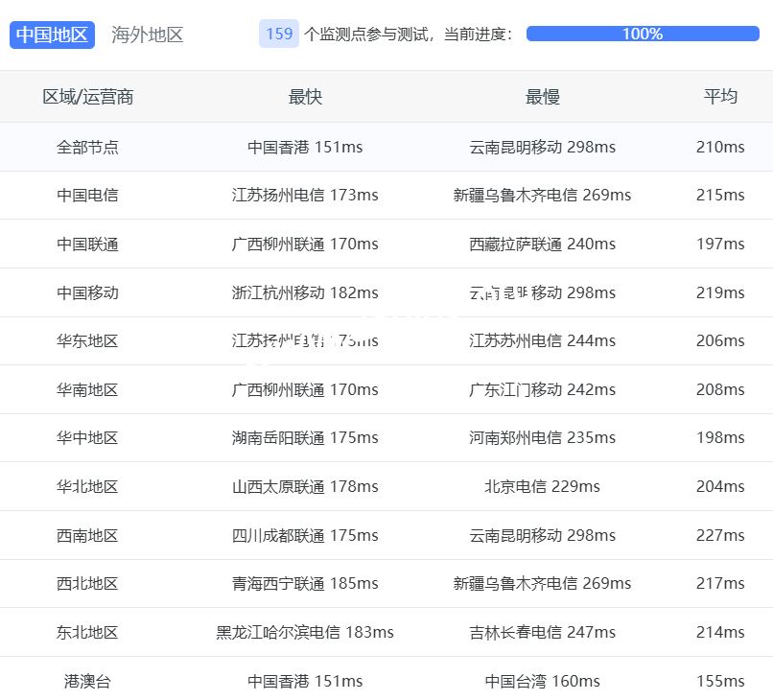773x700 pixels.
Task: Click 黑龙江哈尔滨电信 183ms entry
Action: point(305,632)
